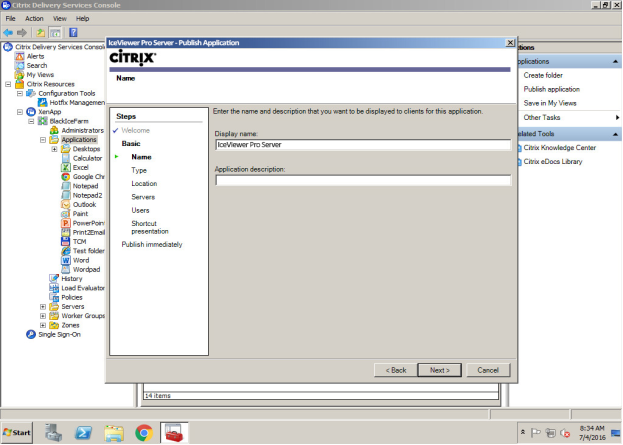Image resolution: width=623 pixels, height=445 pixels.
Task: Collapse the Citrix Resources tree node
Action: pos(8,84)
